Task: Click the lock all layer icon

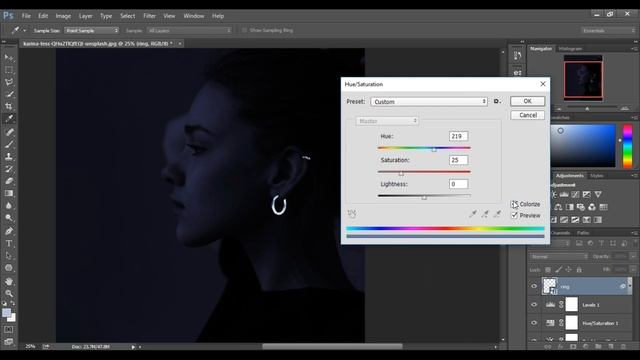Action: click(x=579, y=269)
